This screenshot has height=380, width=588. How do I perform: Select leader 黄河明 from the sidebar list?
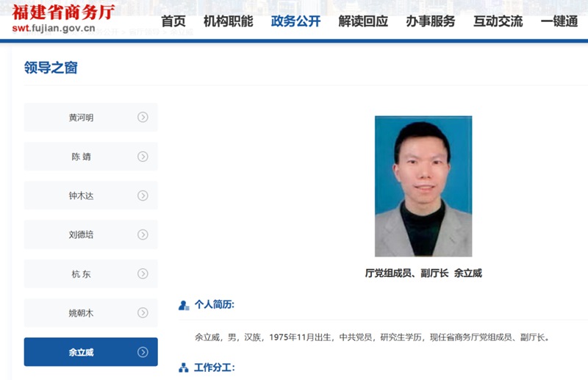click(x=82, y=118)
